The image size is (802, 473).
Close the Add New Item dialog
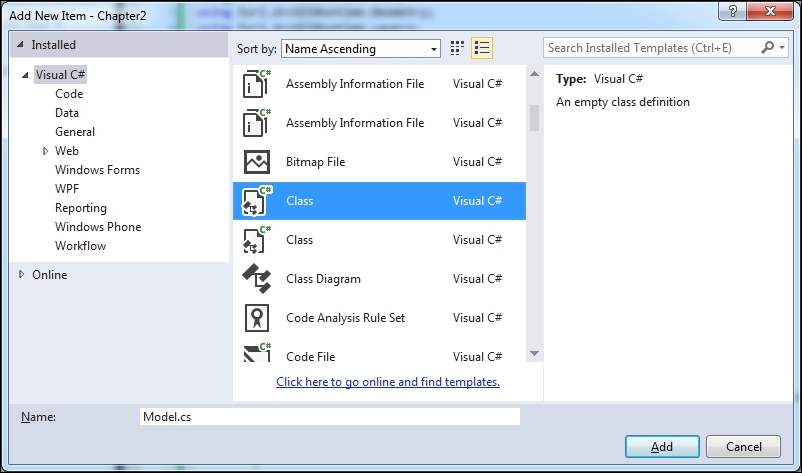(770, 11)
